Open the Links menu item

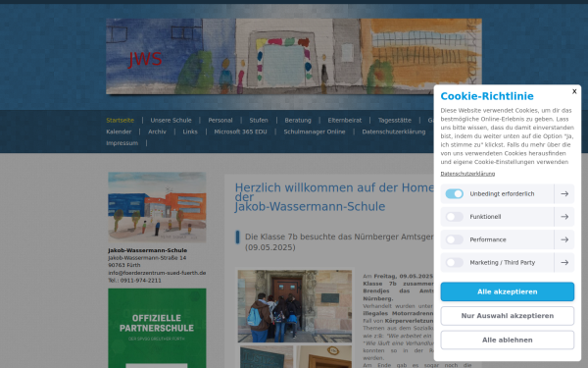tap(190, 131)
